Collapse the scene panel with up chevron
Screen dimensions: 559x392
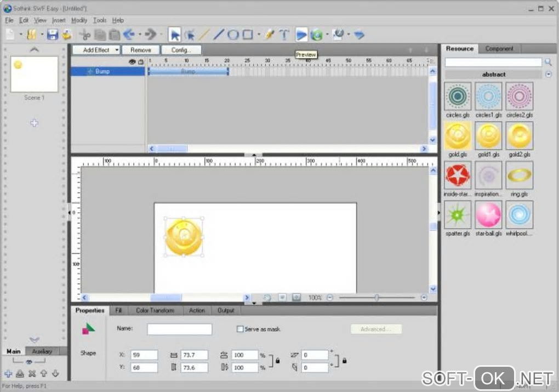(34, 50)
